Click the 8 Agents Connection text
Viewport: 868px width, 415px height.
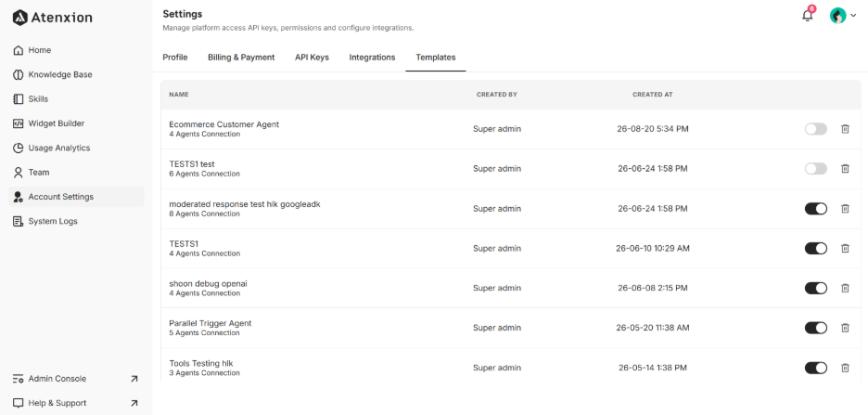(204, 214)
